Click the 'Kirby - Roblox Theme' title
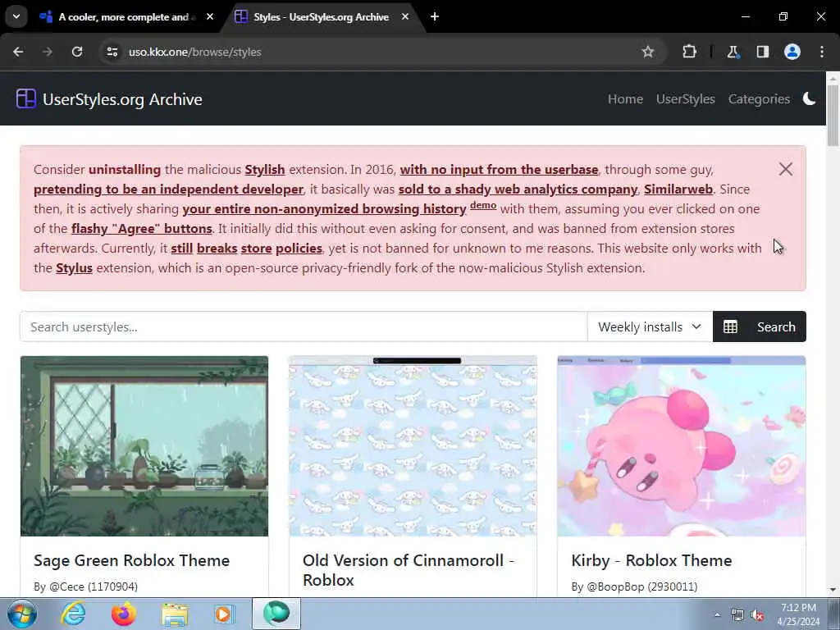 pos(651,560)
